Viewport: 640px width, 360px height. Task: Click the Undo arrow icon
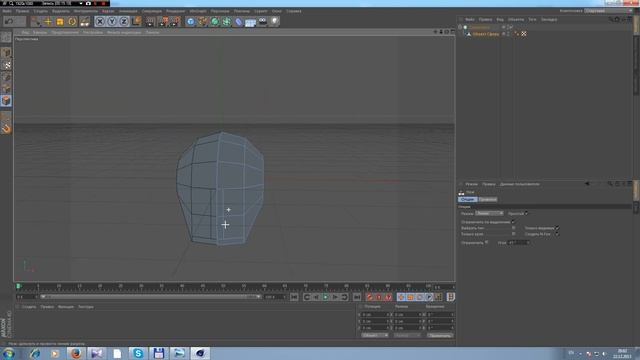[10, 21]
